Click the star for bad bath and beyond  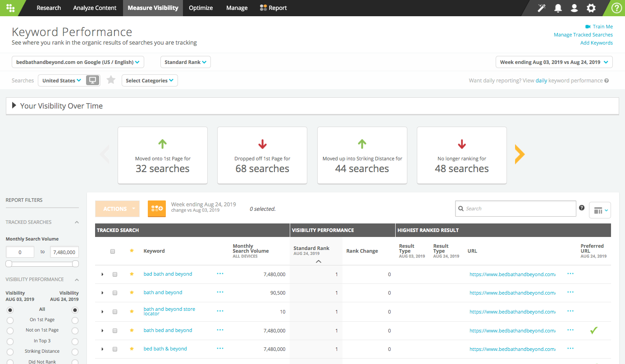pyautogui.click(x=132, y=274)
